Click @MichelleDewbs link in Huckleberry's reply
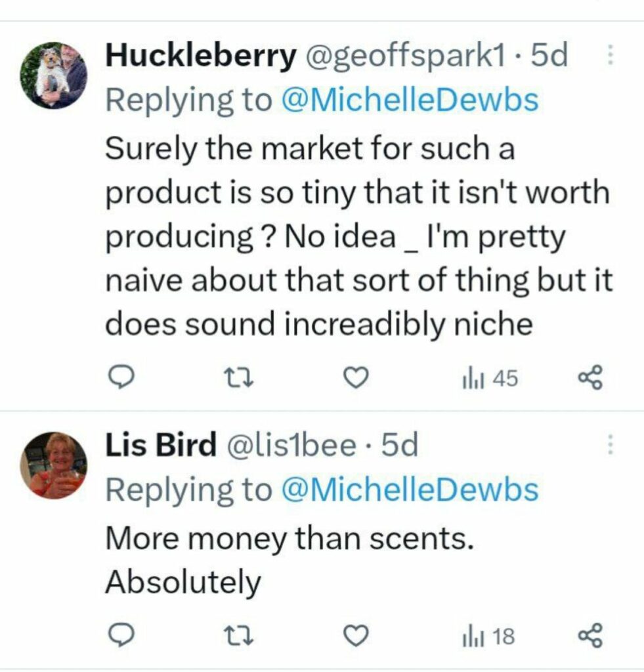This screenshot has height=672, width=644. [410, 100]
